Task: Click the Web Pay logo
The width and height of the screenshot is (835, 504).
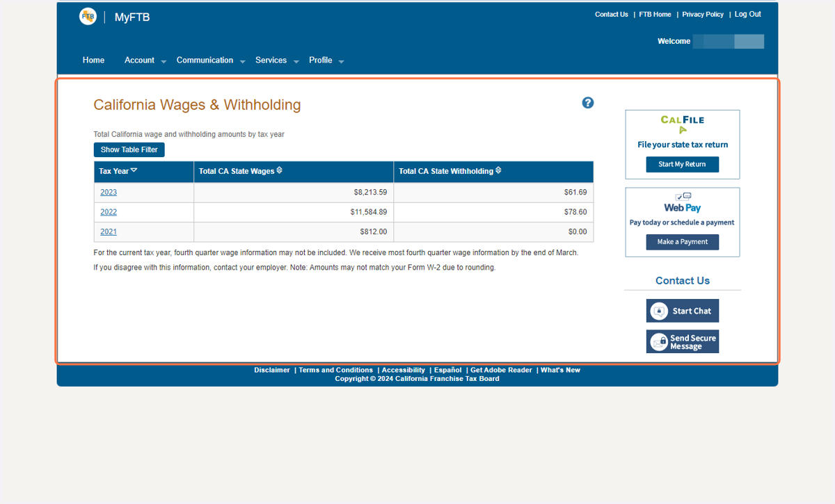Action: [x=683, y=202]
